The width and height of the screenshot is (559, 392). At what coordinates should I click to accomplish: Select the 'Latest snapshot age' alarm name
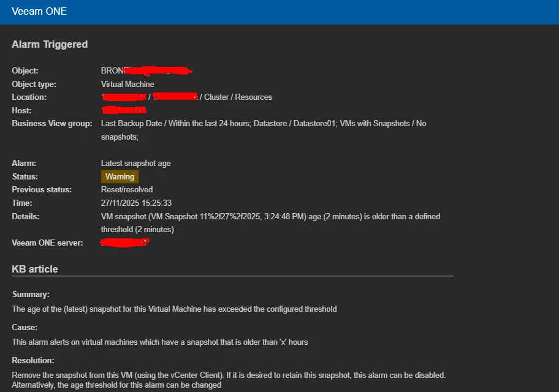coord(136,163)
